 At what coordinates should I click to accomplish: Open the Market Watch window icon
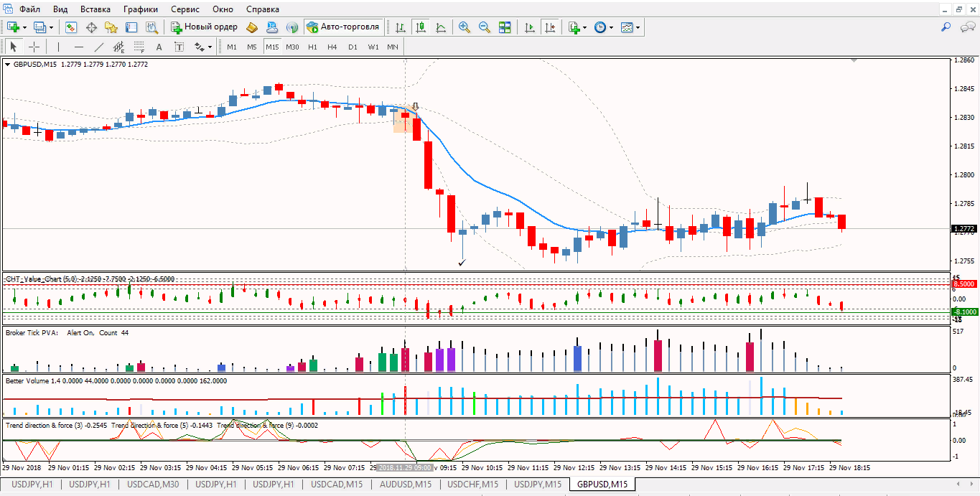71,27
